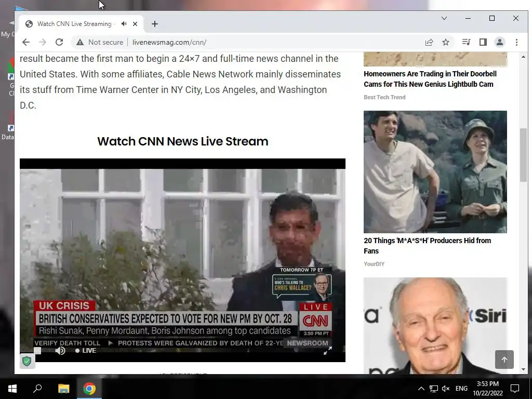Click the Chris Wallace promo graphic

[x=302, y=284]
